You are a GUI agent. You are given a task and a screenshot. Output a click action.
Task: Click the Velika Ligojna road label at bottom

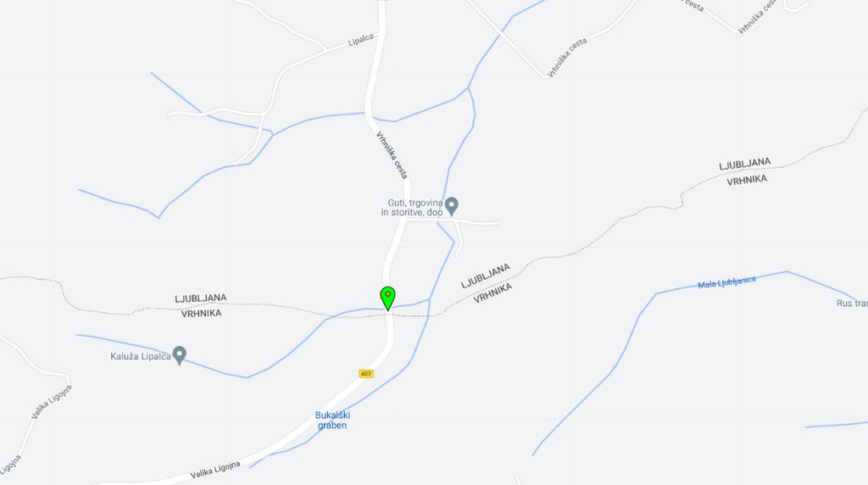[x=215, y=470]
